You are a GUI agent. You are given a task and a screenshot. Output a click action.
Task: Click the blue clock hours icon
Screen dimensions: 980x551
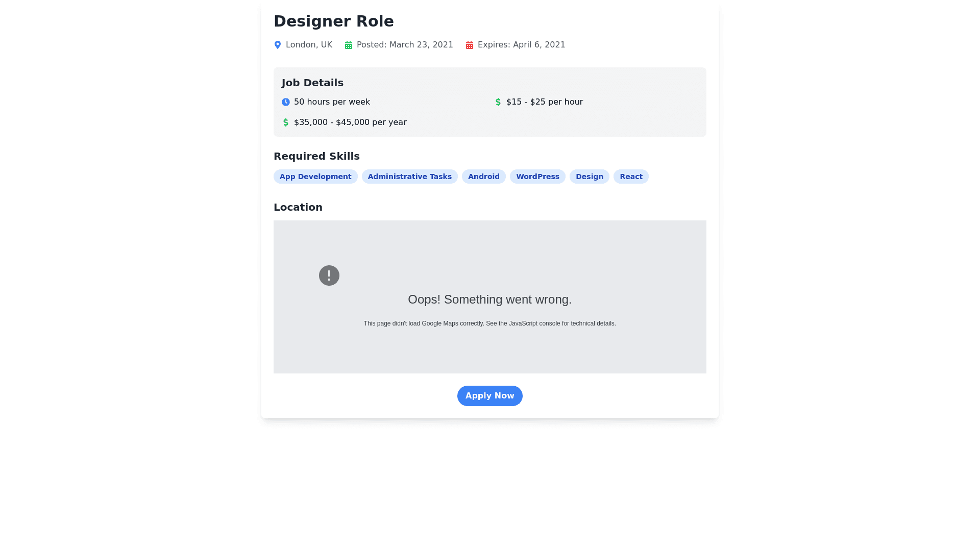coord(286,102)
